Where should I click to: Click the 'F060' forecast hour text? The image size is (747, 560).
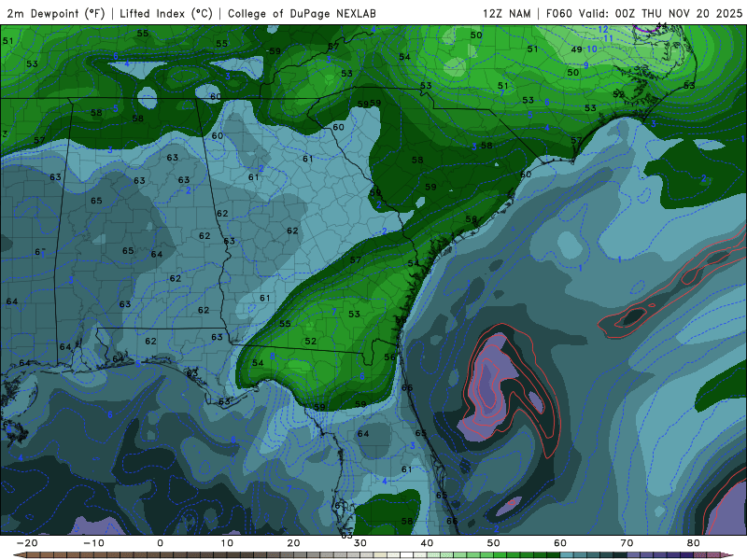(x=559, y=13)
